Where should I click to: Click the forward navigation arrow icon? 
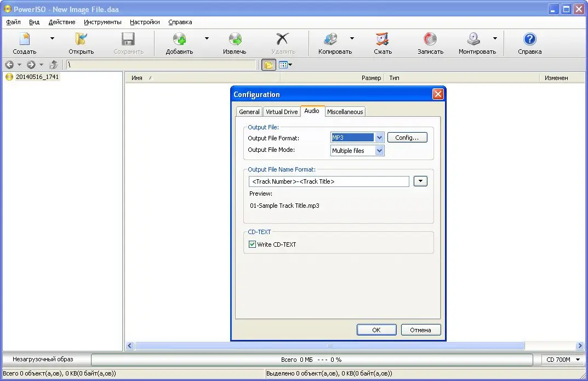tap(31, 65)
